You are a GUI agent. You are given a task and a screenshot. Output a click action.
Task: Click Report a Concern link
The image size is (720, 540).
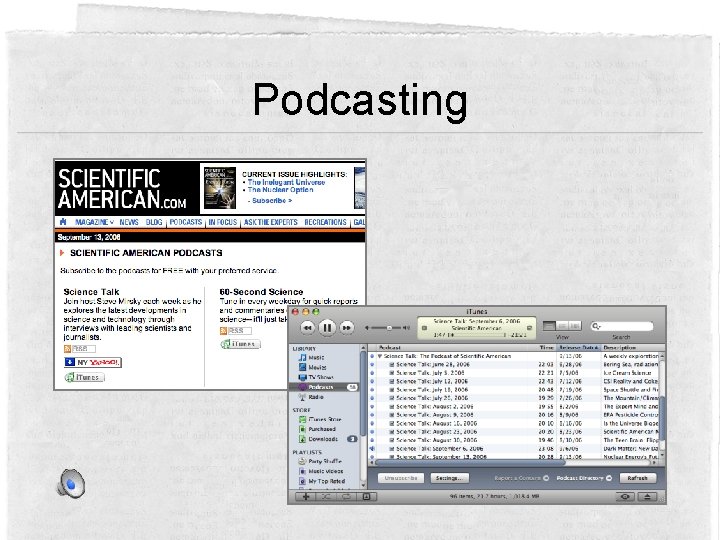[522, 478]
